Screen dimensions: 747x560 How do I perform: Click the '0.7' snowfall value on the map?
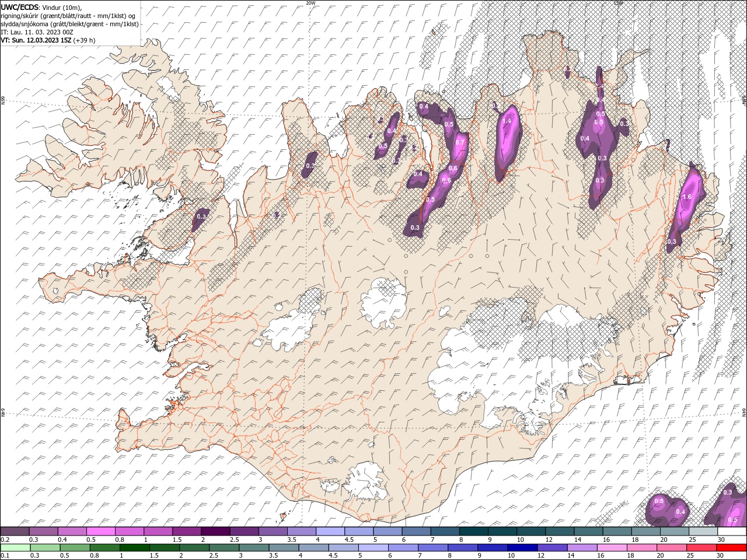point(459,142)
